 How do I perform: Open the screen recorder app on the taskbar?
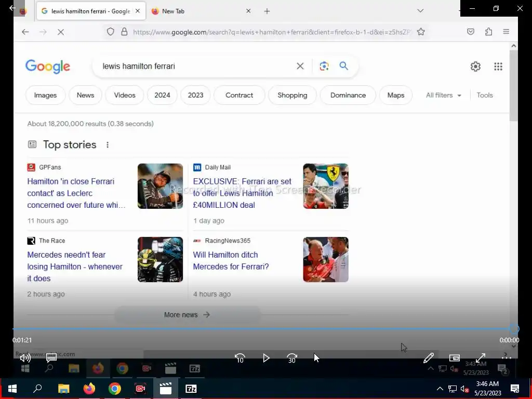coord(140,389)
